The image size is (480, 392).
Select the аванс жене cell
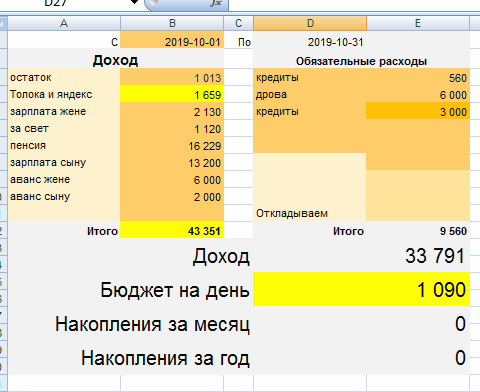click(x=64, y=179)
